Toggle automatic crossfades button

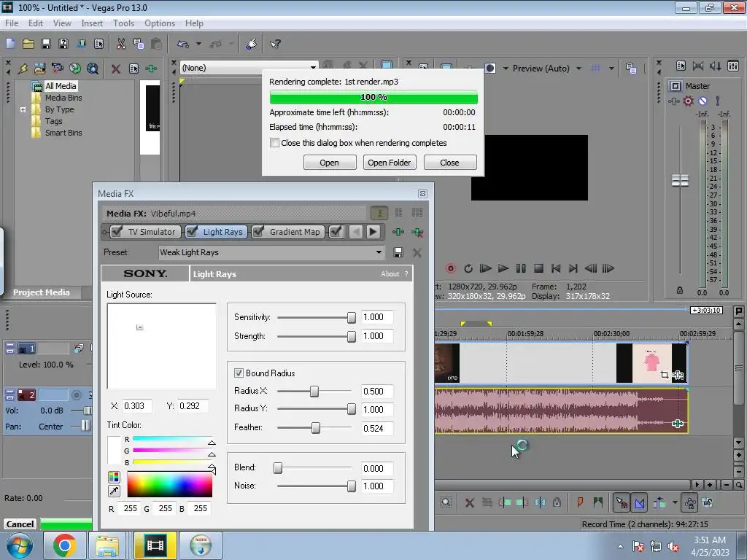click(639, 502)
